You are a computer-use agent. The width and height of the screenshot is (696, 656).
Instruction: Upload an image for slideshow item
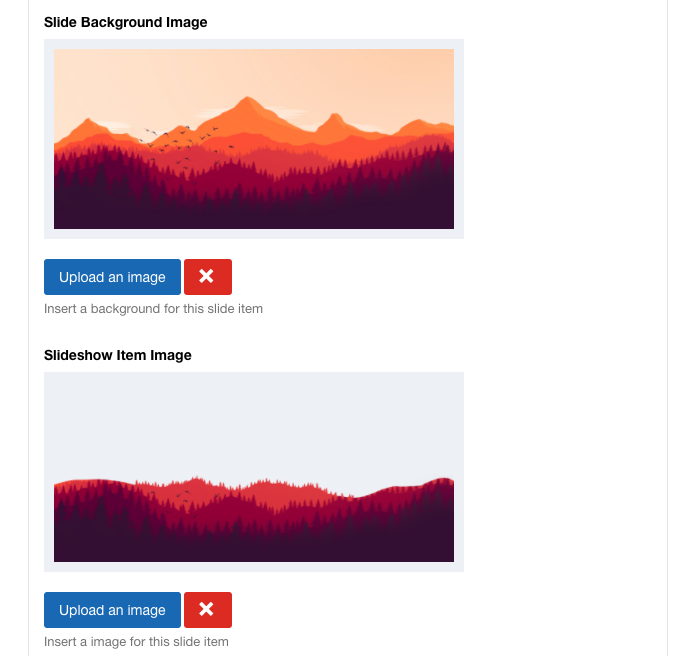tap(112, 610)
